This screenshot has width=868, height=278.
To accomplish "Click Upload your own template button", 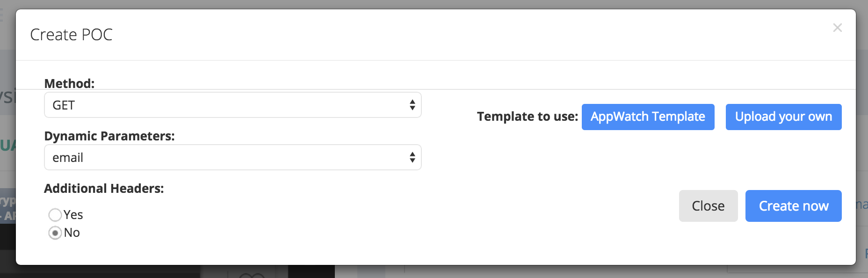I will [783, 117].
